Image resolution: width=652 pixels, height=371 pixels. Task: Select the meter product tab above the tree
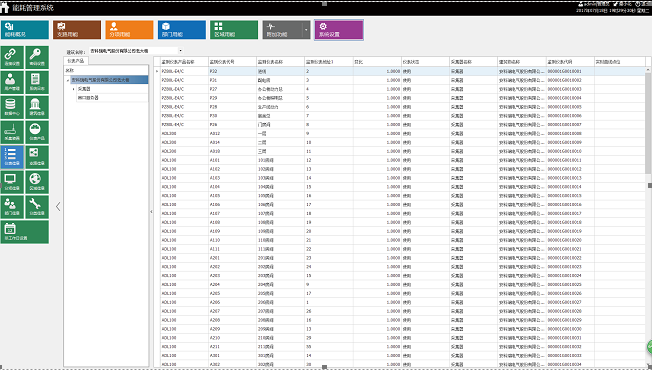[x=76, y=61]
